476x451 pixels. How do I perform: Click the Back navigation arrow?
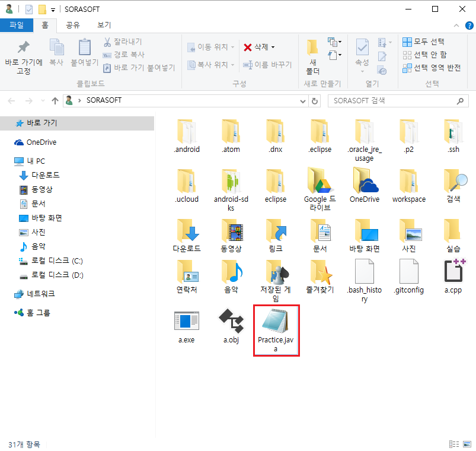pos(11,101)
